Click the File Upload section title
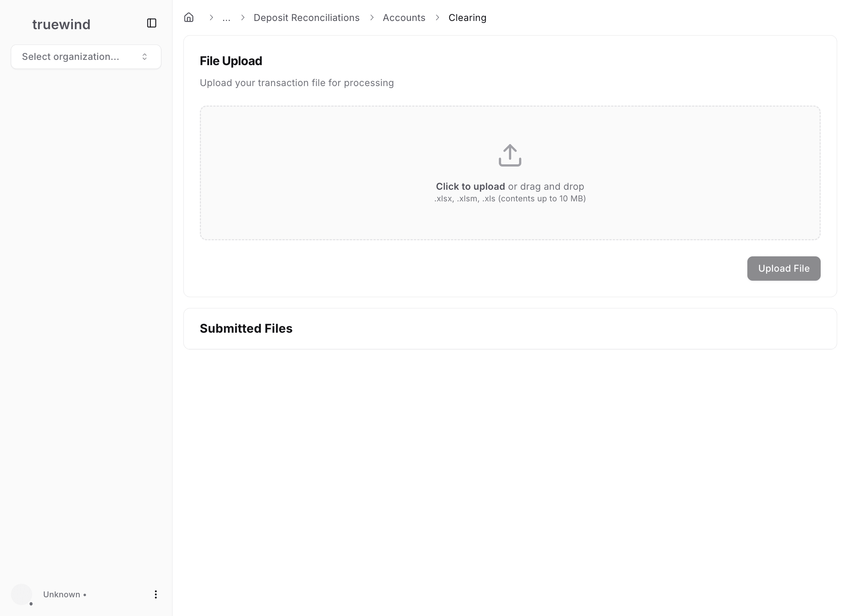Image resolution: width=848 pixels, height=616 pixels. pos(231,60)
